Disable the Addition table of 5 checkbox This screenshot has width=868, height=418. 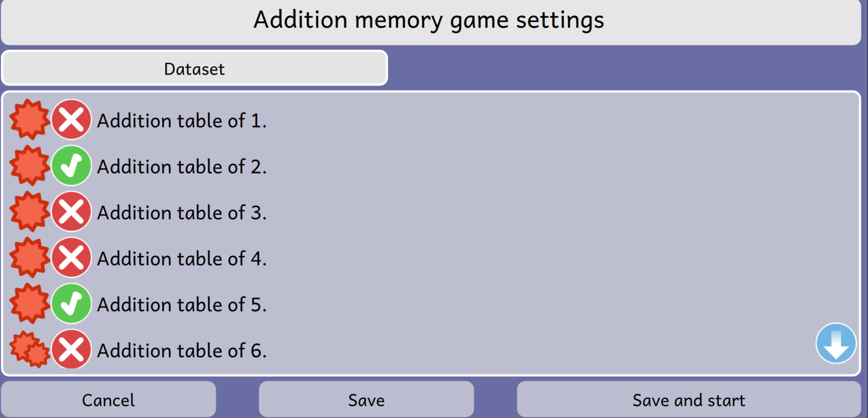click(71, 304)
